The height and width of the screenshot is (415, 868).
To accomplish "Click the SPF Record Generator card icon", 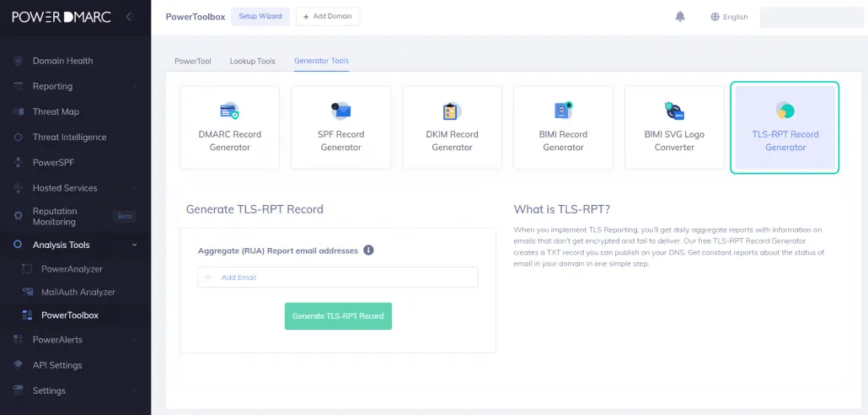I will pyautogui.click(x=341, y=110).
